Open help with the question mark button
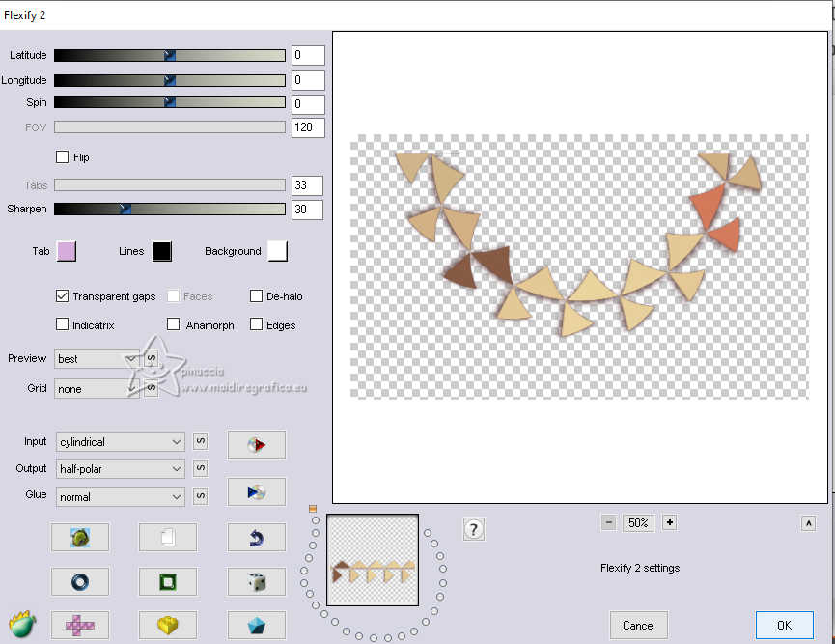 tap(473, 529)
